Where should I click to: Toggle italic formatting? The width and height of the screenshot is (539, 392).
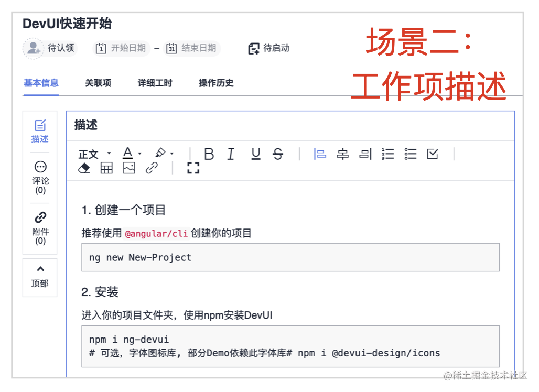coord(231,154)
